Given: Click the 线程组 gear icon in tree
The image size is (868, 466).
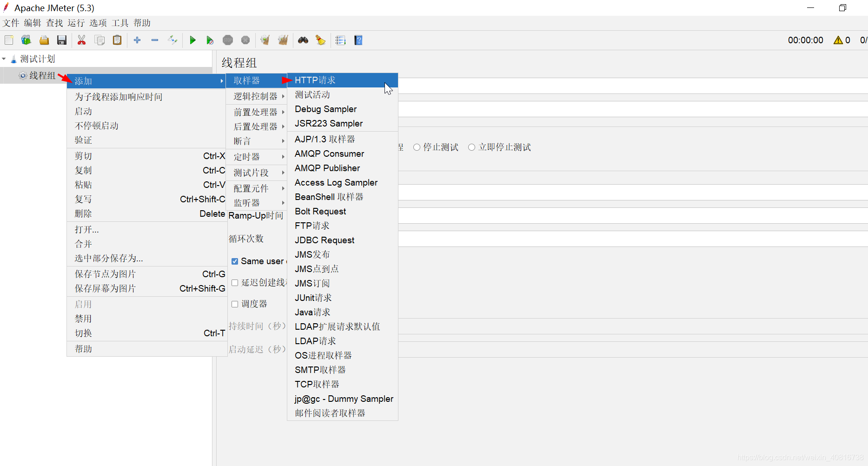Looking at the screenshot, I should coord(23,75).
